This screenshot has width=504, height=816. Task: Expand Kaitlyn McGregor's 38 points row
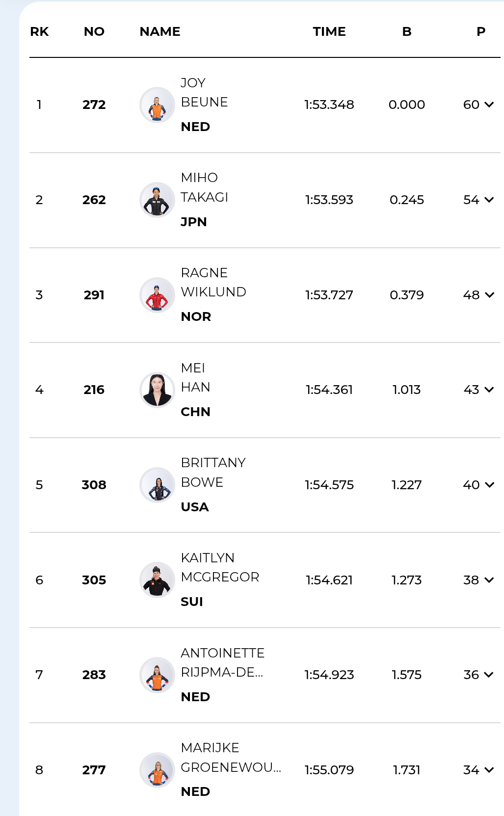(x=489, y=580)
